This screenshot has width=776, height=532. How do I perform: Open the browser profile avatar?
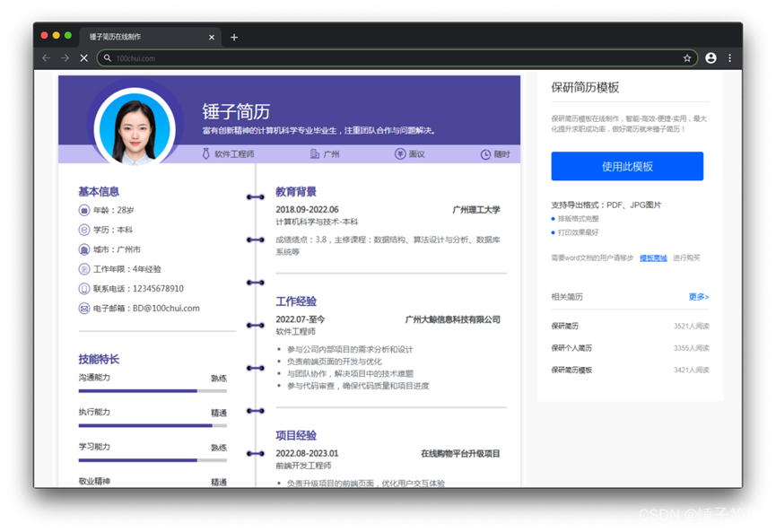711,58
